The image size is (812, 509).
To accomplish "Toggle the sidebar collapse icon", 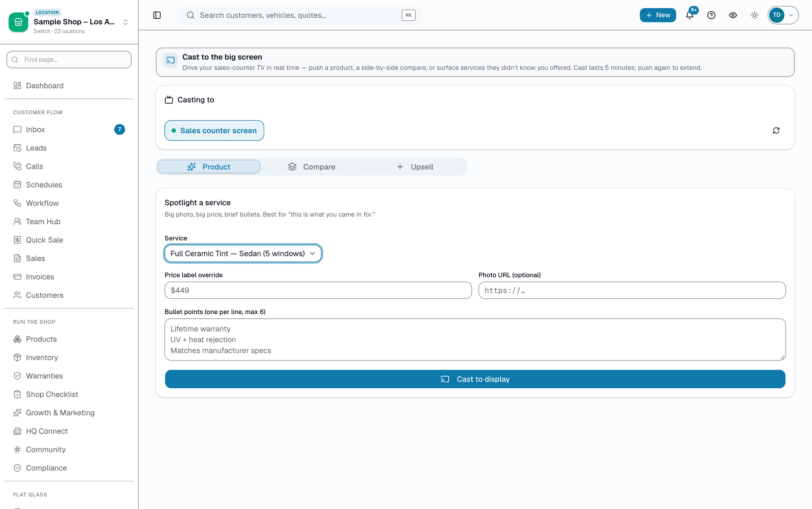I will [157, 15].
